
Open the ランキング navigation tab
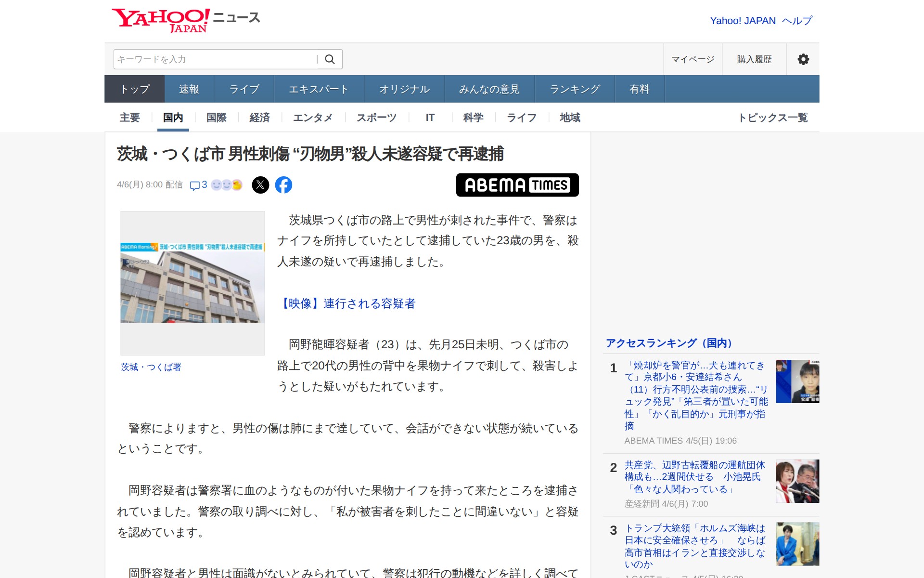click(575, 89)
